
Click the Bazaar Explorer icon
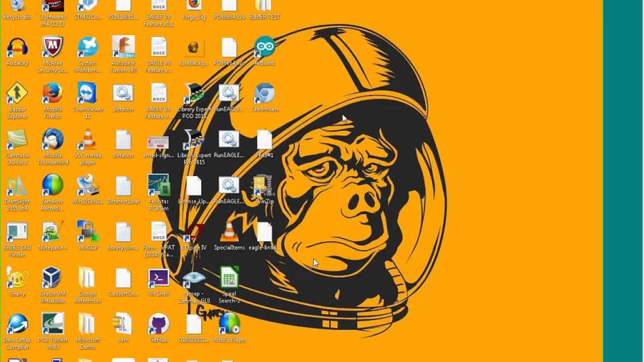tap(17, 94)
